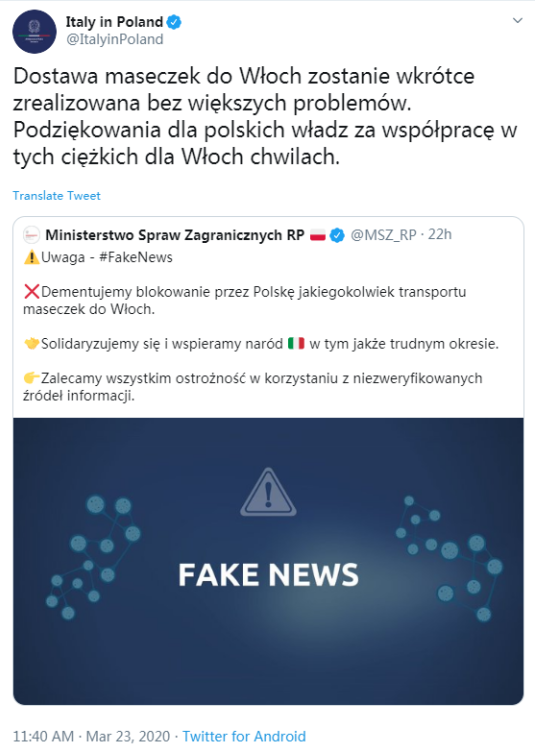
Task: Expand the tweet options chevron menu
Action: tap(517, 20)
